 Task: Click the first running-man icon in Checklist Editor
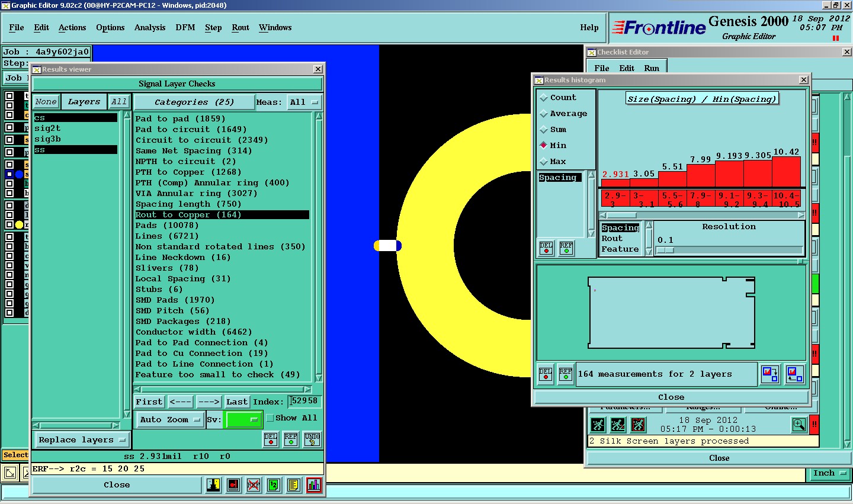[x=598, y=425]
